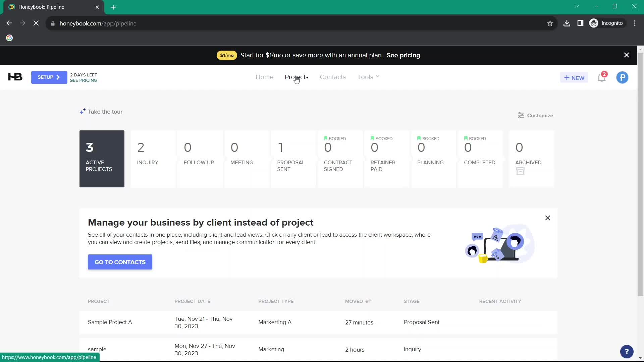This screenshot has height=362, width=644.
Task: Open the Contacts nav item
Action: pos(332,77)
